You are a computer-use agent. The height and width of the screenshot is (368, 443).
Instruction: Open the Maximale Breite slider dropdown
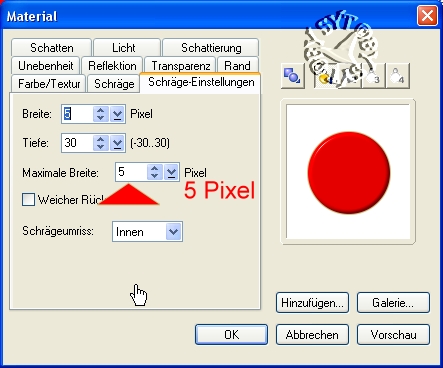pos(171,172)
